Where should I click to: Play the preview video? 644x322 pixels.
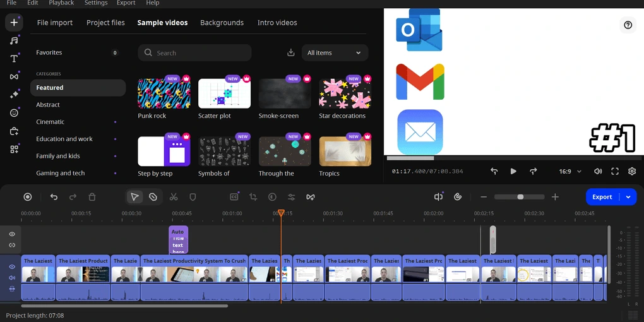click(513, 171)
